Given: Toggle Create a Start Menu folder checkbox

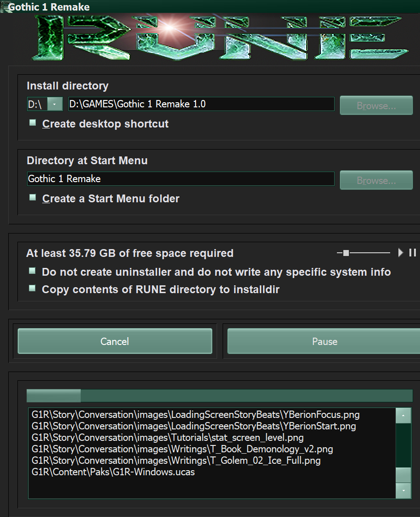Looking at the screenshot, I should pyautogui.click(x=33, y=198).
